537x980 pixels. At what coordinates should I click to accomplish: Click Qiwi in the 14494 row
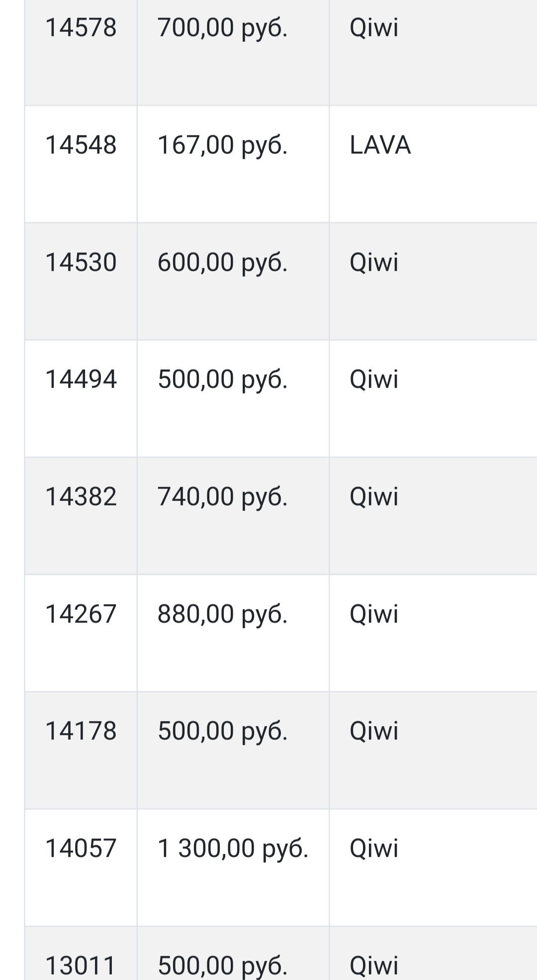374,380
